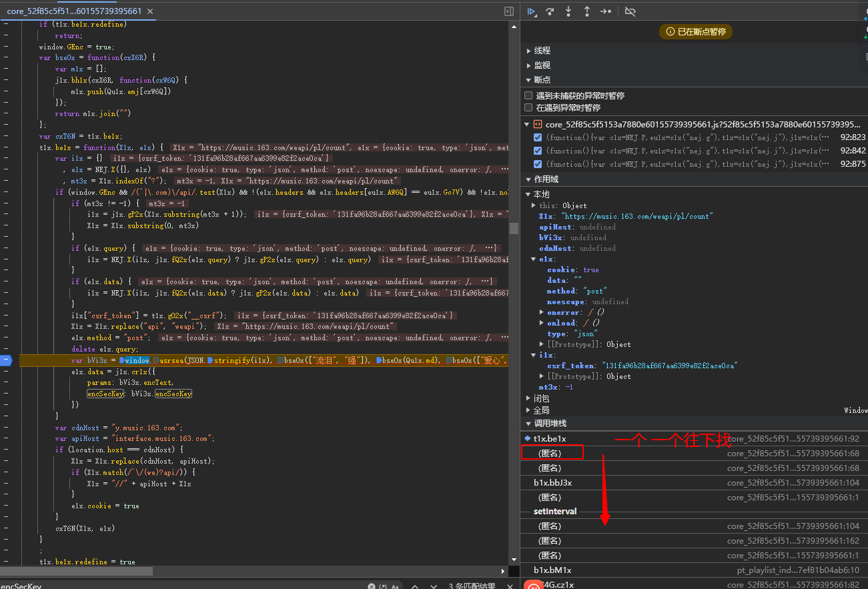Uncheck the breakpoint at line 92:875
Screen dimensions: 868x589
(538, 164)
